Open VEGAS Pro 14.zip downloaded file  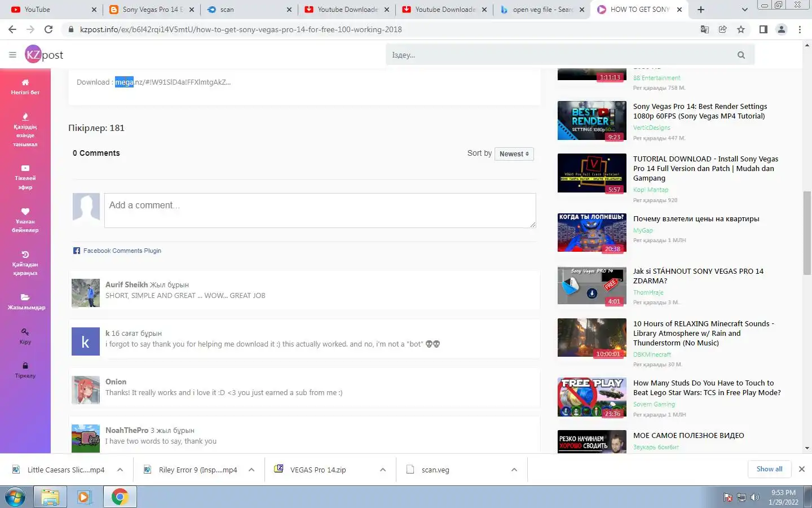click(x=318, y=470)
